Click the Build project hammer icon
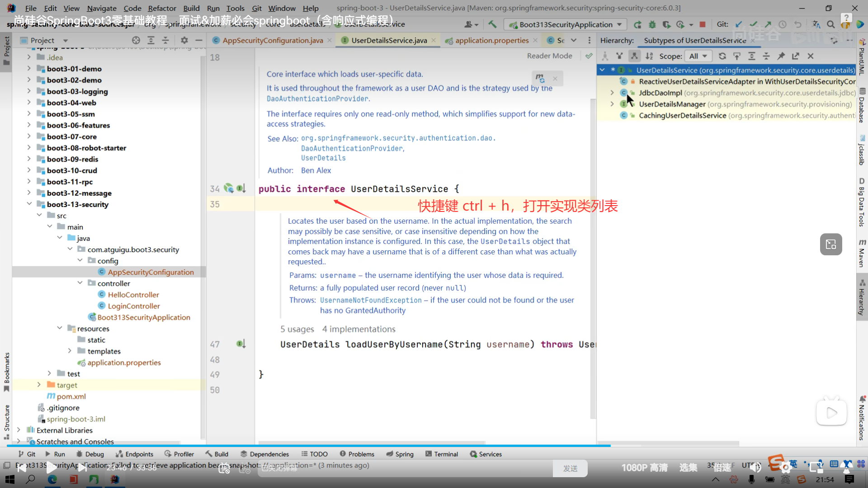The height and width of the screenshot is (488, 868). pos(492,24)
